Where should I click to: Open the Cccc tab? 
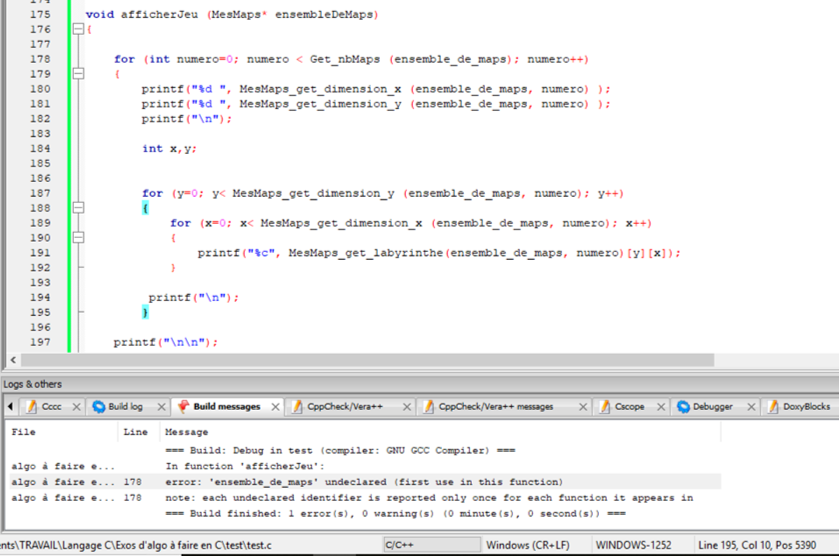click(50, 407)
